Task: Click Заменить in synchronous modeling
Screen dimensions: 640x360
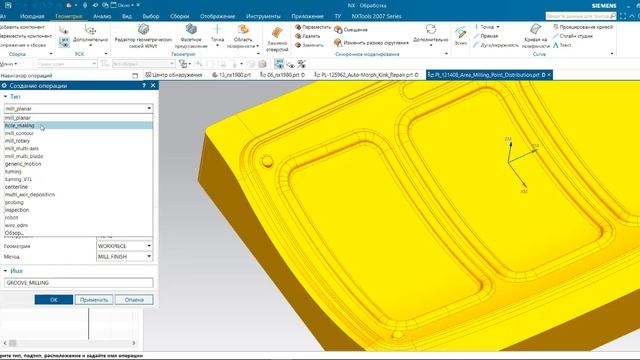Action: coord(310,45)
